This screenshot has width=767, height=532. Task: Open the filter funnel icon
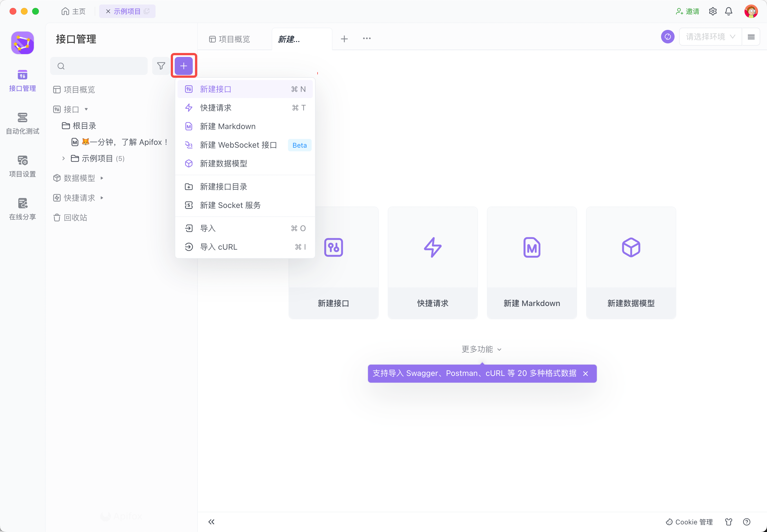(161, 66)
